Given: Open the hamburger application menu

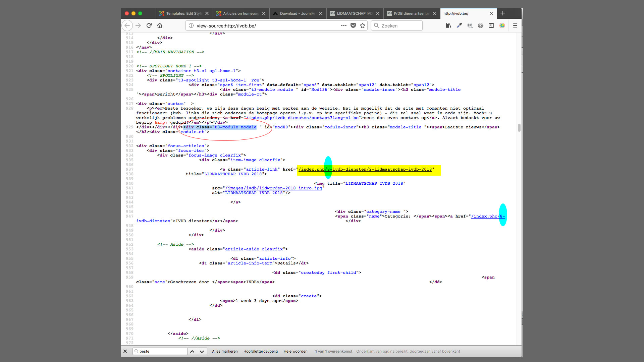Looking at the screenshot, I should pos(515,25).
